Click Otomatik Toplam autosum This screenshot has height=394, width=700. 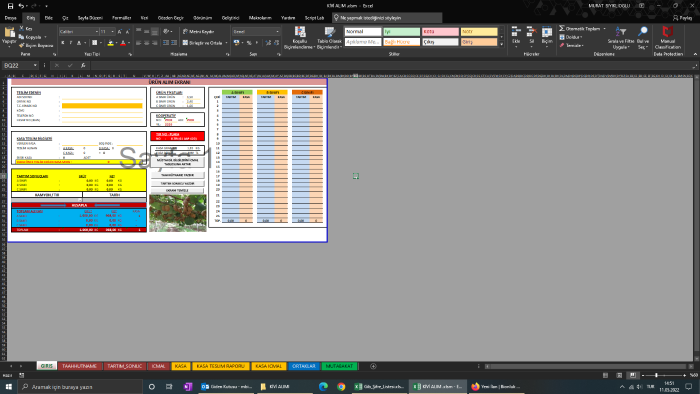click(579, 29)
